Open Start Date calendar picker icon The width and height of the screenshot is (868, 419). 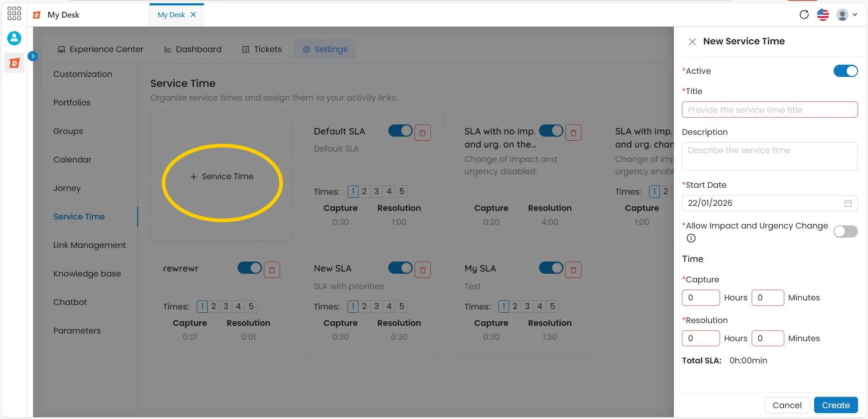point(848,203)
